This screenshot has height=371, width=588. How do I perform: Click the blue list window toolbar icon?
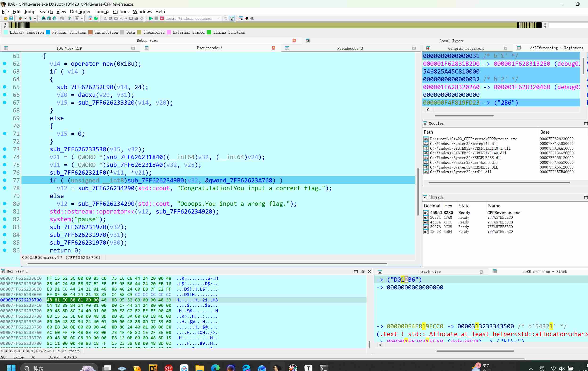241,19
